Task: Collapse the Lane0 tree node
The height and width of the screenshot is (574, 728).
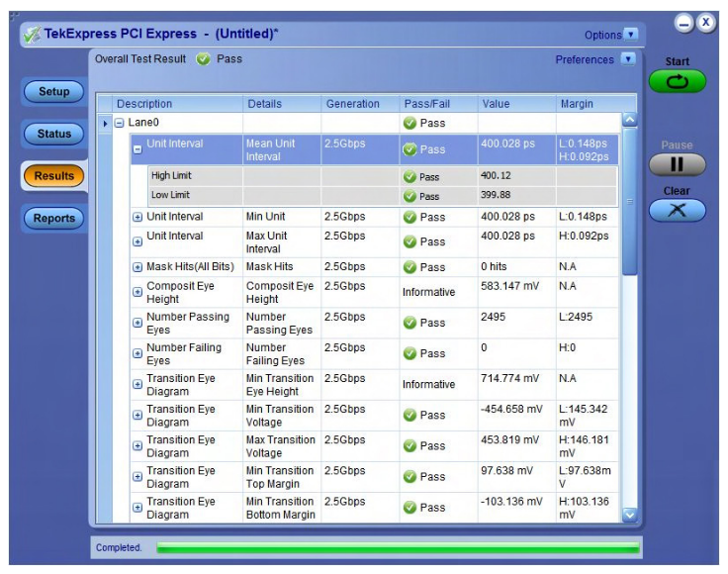Action: coord(119,124)
